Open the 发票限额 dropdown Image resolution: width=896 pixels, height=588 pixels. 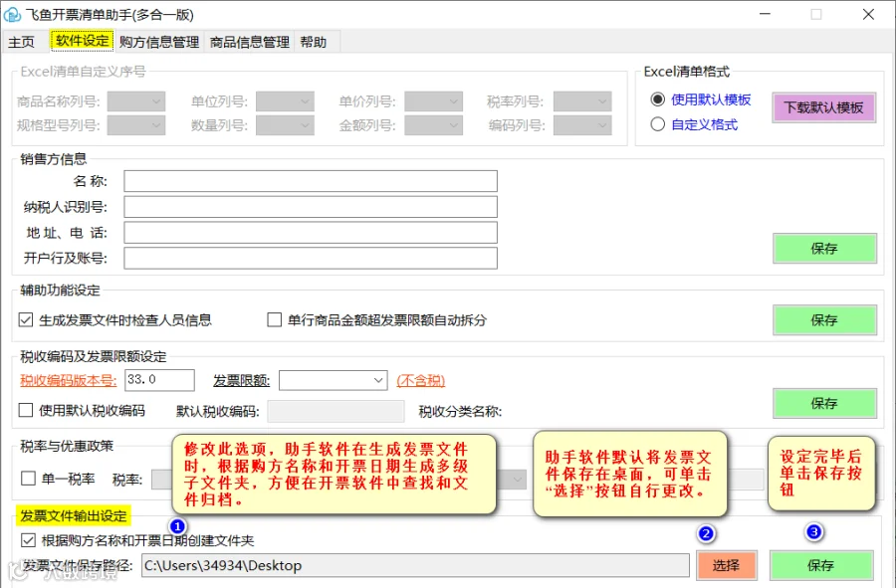334,380
